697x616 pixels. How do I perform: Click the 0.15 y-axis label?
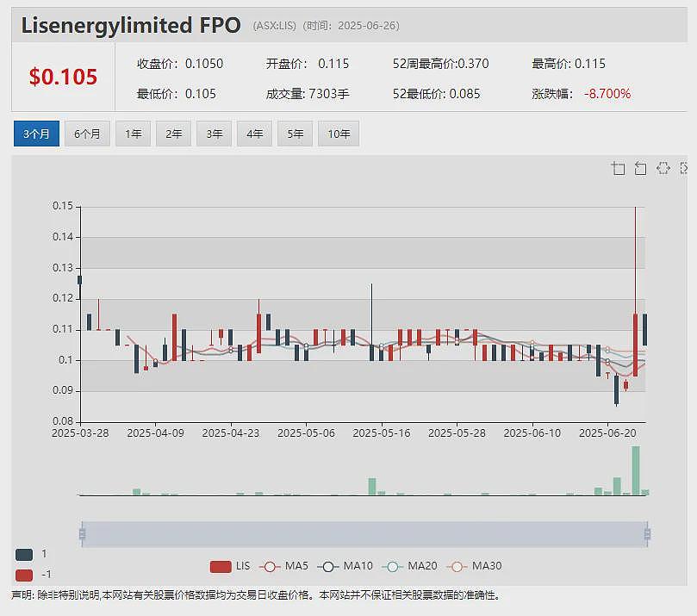click(x=63, y=206)
